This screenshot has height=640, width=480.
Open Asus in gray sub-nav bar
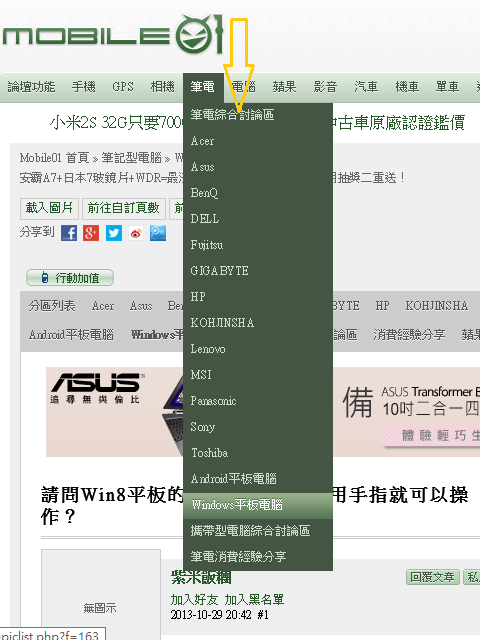point(141,306)
